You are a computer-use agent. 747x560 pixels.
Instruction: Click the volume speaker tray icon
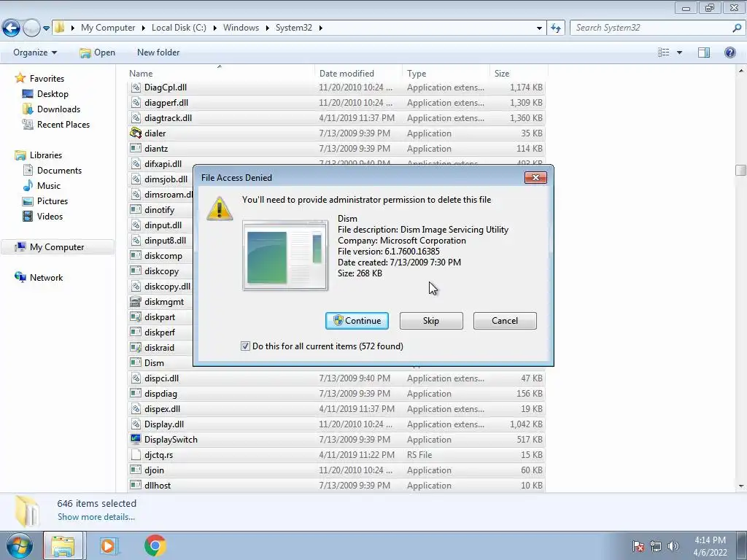coord(673,545)
